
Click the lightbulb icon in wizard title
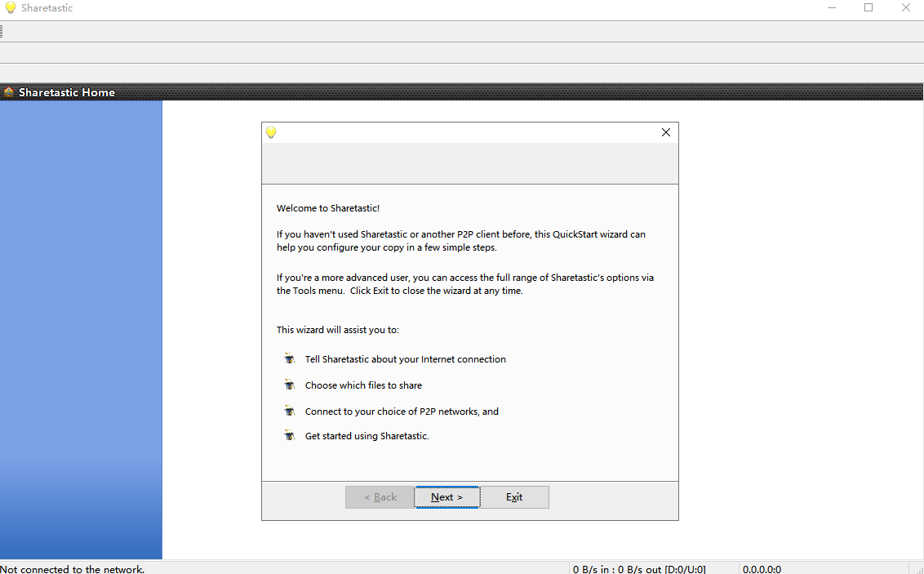tap(271, 132)
